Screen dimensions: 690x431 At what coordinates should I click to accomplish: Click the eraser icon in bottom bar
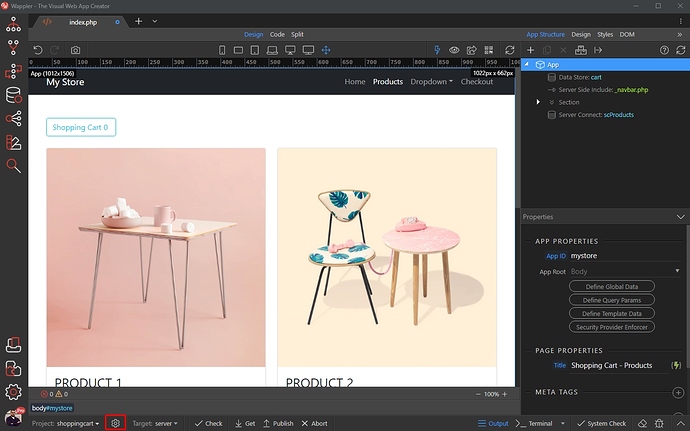(x=642, y=423)
